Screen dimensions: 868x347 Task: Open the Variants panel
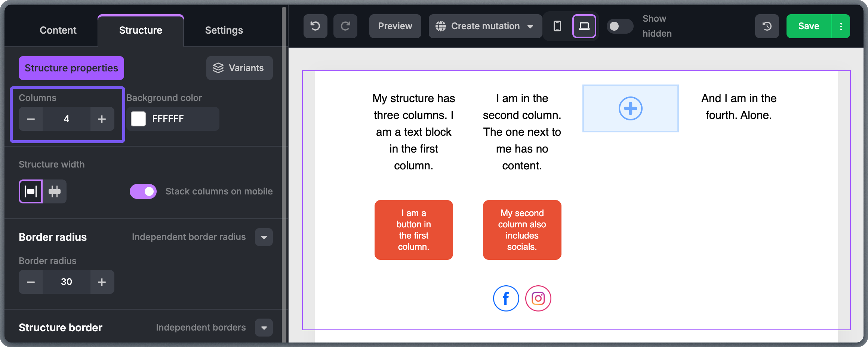coord(240,68)
